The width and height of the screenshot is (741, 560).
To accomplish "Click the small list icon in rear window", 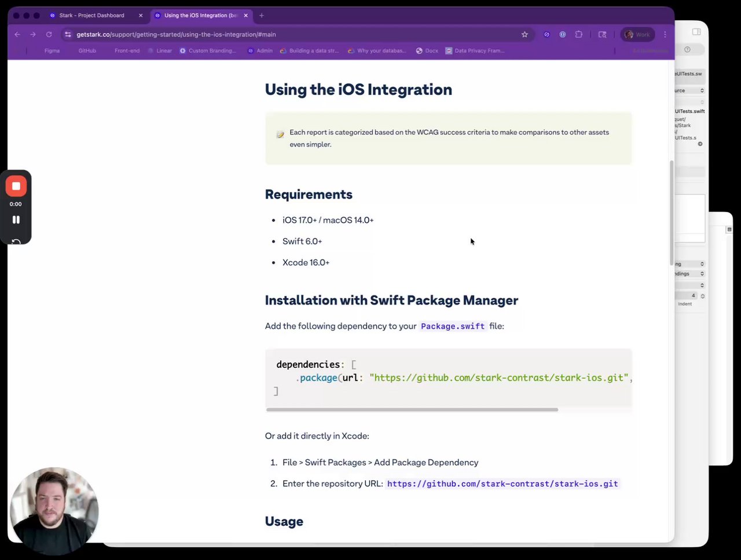I will 729,230.
